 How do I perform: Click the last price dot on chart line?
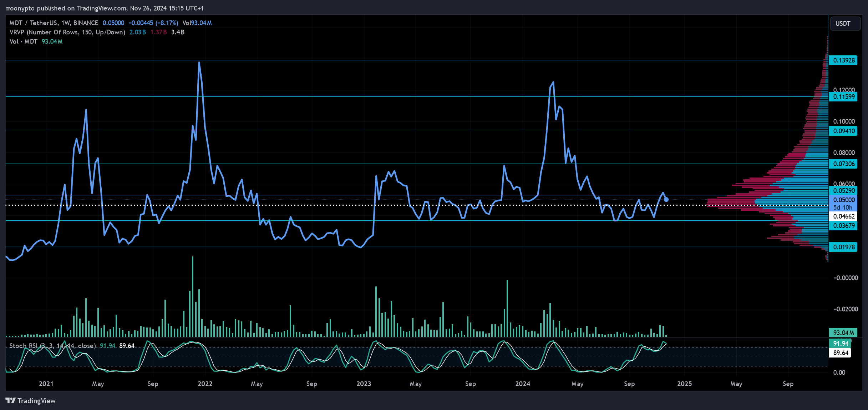coord(666,200)
